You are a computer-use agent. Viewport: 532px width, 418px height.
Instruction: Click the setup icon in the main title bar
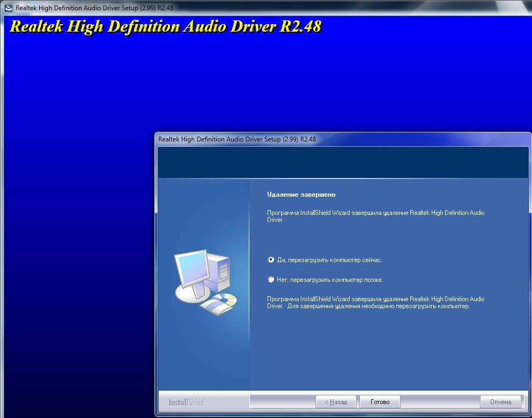coord(9,8)
